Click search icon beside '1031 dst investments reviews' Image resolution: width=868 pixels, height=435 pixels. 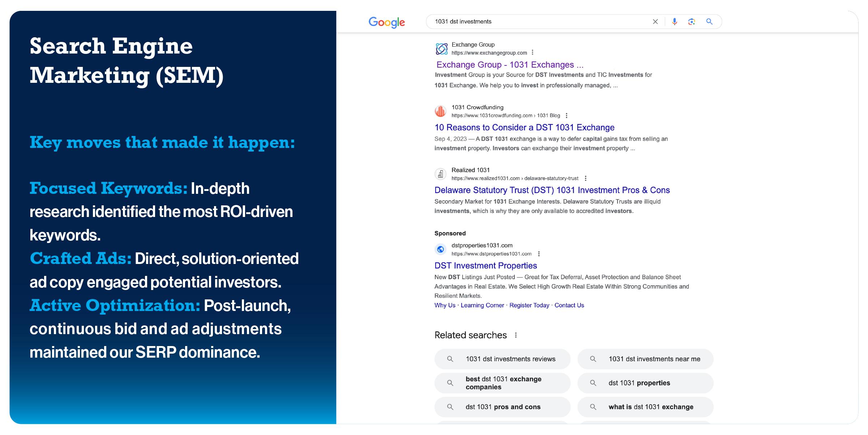point(450,359)
